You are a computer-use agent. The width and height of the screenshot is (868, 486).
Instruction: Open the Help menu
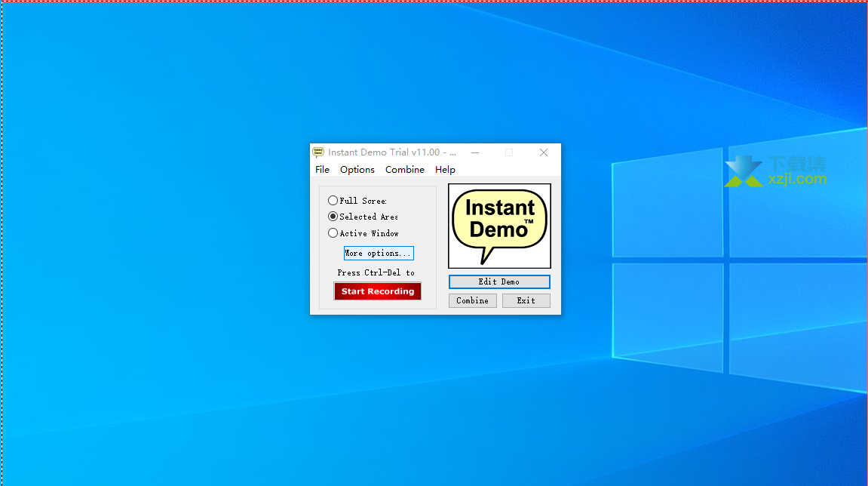[x=445, y=170]
